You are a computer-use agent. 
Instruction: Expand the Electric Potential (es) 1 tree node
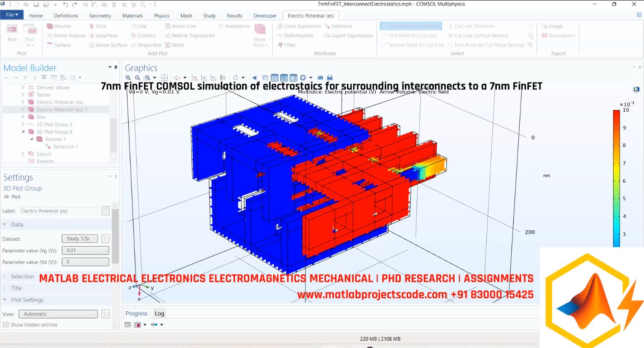point(24,109)
